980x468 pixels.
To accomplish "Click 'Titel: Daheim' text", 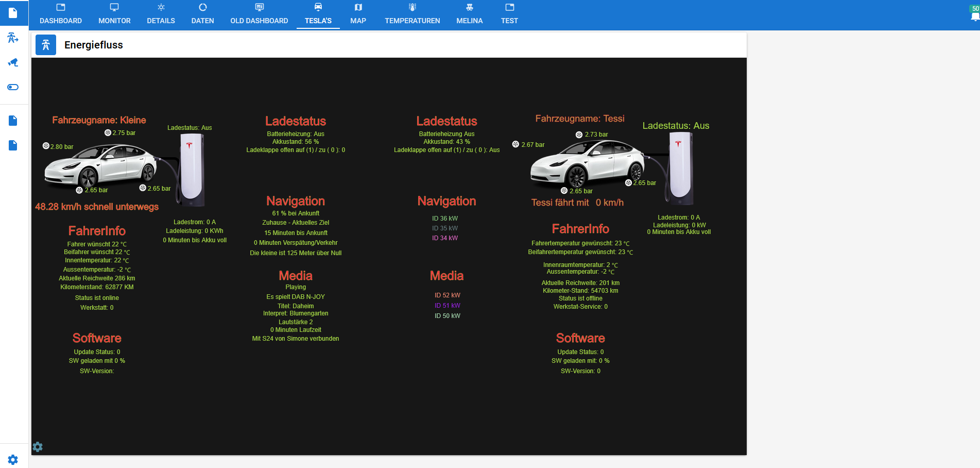I will click(x=296, y=306).
